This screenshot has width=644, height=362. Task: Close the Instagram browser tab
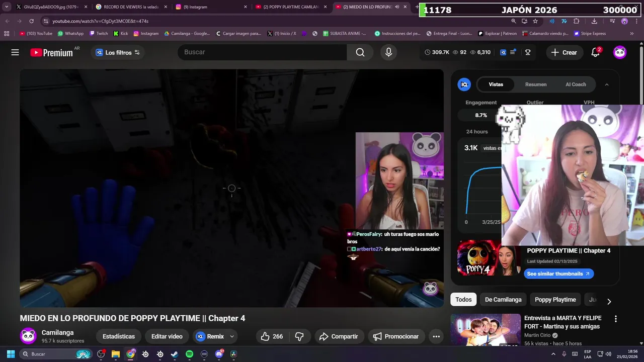pos(246,7)
